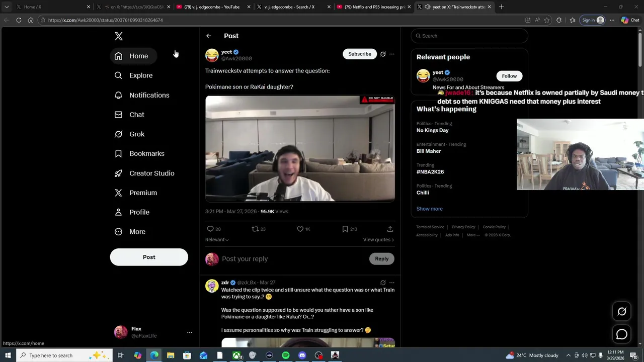
Task: Reload the page
Action: 19,20
